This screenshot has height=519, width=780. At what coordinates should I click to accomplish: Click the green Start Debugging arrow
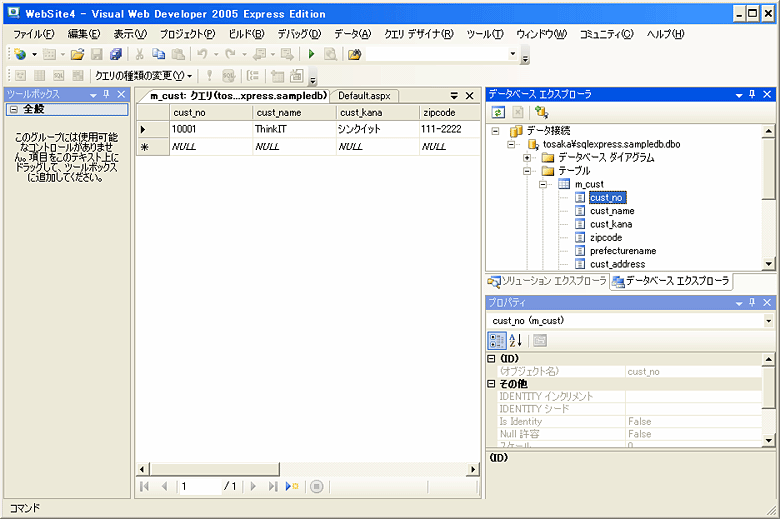pyautogui.click(x=311, y=54)
